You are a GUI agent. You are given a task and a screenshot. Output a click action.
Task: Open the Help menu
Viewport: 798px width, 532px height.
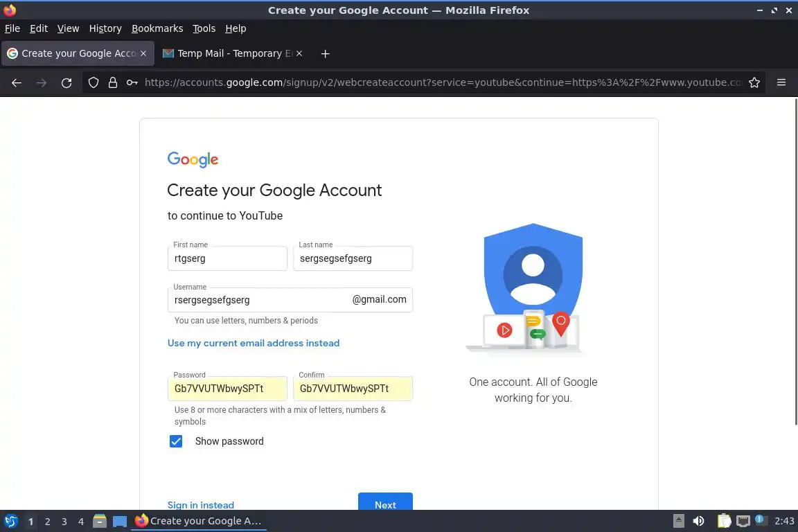(236, 28)
